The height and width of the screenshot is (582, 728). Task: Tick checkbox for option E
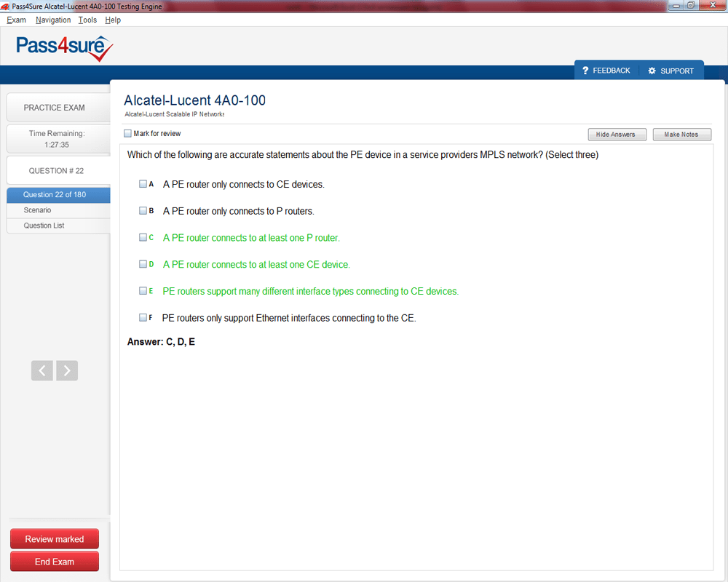point(143,291)
